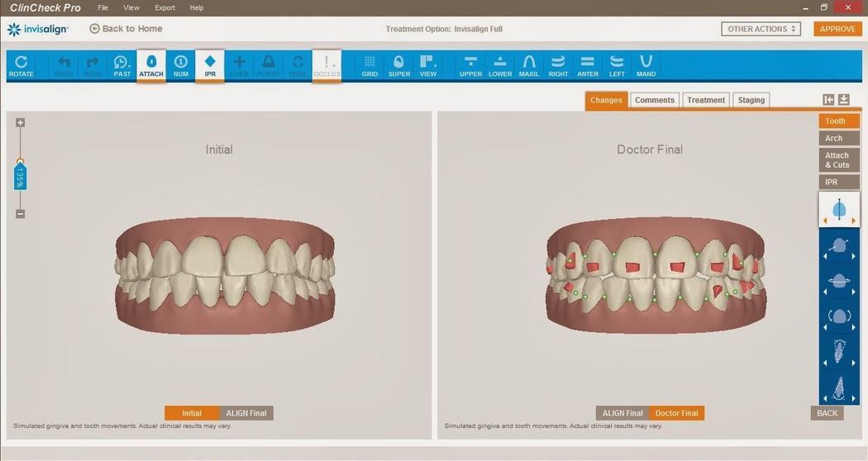Select Doctor Final in the right view toggle
Image resolution: width=868 pixels, height=461 pixels.
click(x=676, y=413)
